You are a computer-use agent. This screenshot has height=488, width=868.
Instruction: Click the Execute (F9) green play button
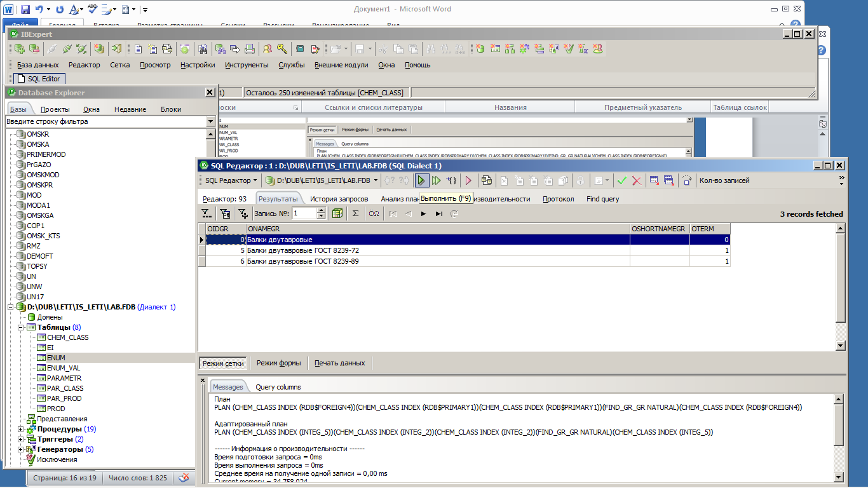coord(421,180)
